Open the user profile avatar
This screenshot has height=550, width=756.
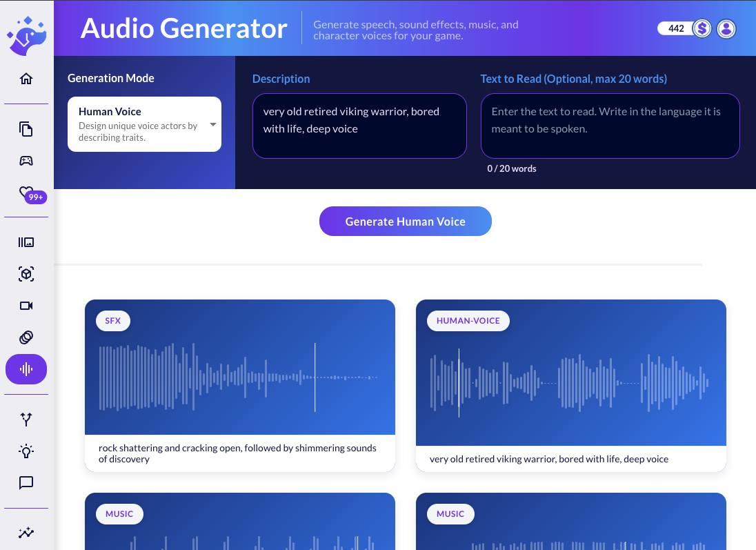[x=726, y=28]
